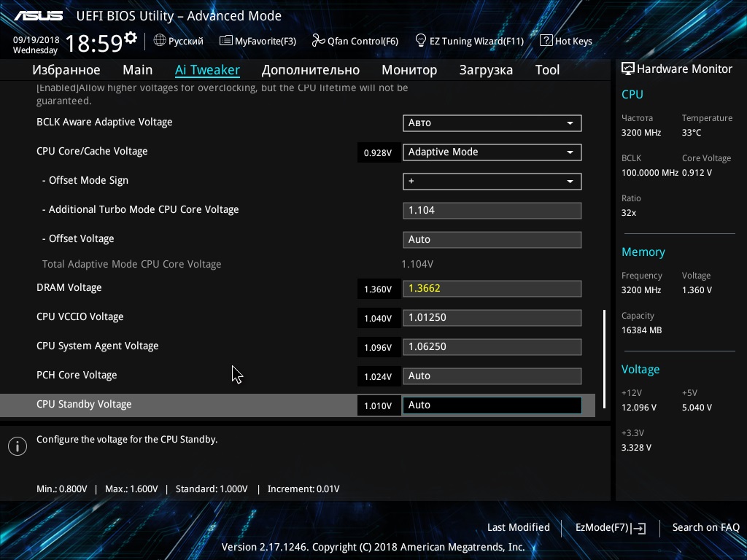747x560 pixels.
Task: Click the MyFavorite(F3) label
Action: pyautogui.click(x=266, y=42)
